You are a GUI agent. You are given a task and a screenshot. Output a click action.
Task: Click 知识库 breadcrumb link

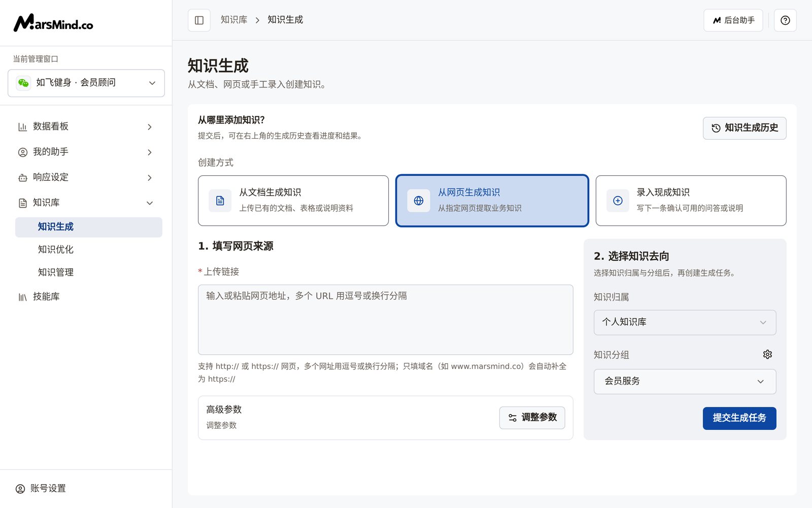[234, 20]
